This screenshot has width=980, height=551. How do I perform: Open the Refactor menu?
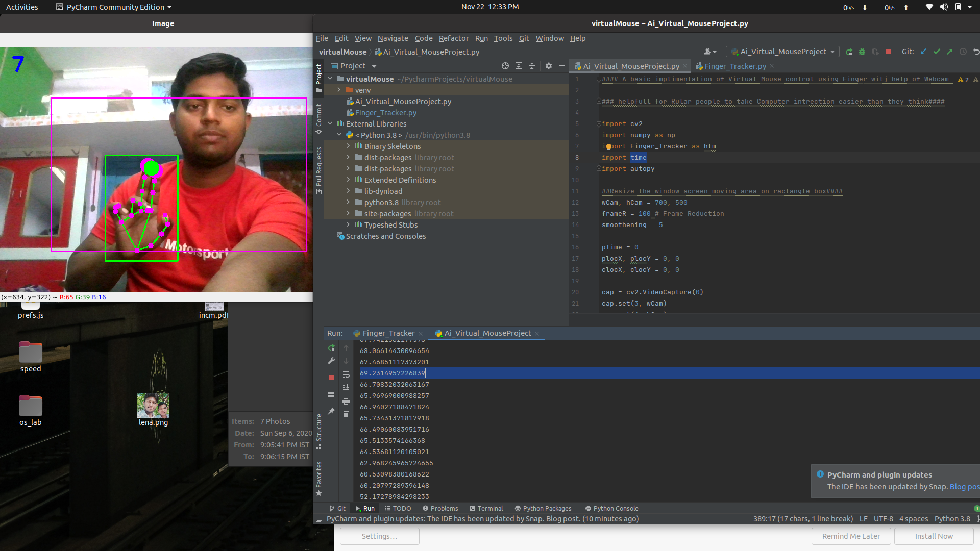453,38
